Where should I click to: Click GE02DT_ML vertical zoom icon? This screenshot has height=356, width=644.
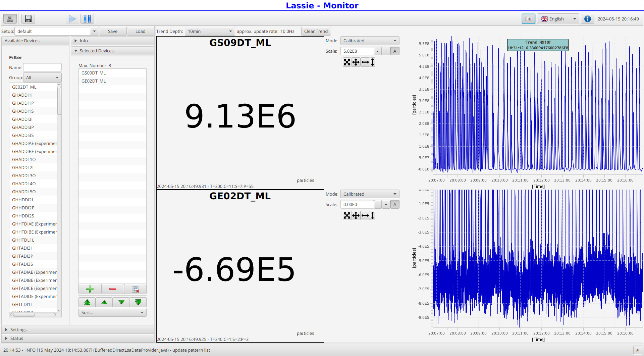pyautogui.click(x=372, y=215)
